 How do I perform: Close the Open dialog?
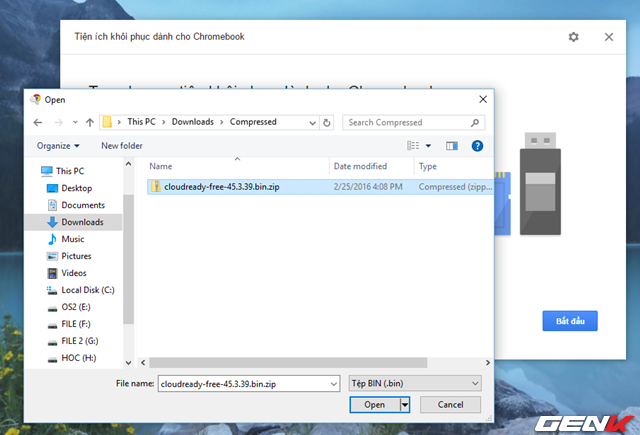pyautogui.click(x=483, y=99)
